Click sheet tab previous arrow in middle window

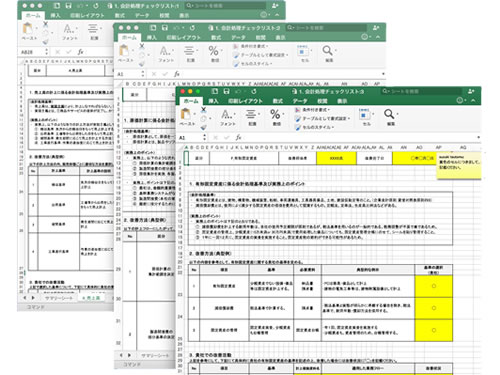pyautogui.click(x=121, y=355)
